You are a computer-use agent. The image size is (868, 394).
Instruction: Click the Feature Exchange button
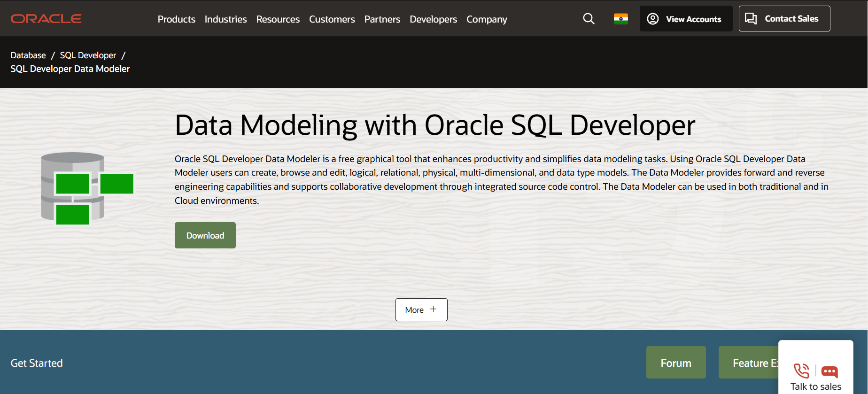click(748, 363)
